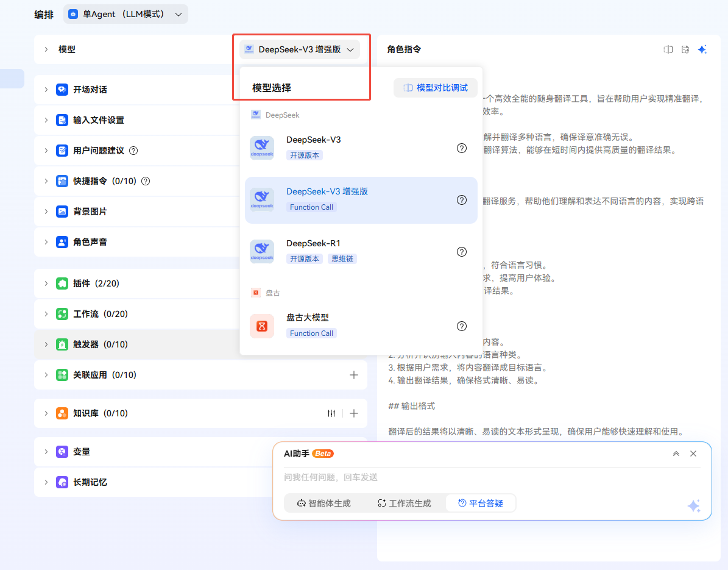Screen dimensions: 728x570
Task: Click the AI助手 question input field
Action: [481, 477]
